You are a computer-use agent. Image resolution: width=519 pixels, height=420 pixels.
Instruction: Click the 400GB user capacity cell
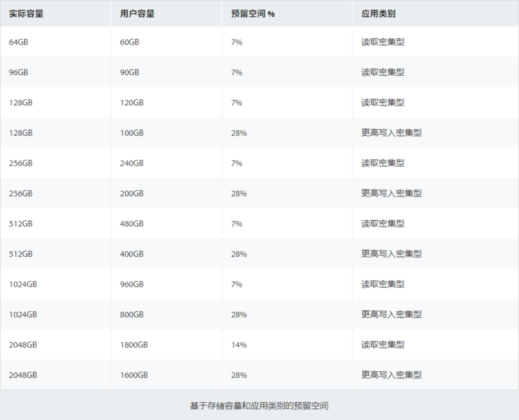point(129,254)
